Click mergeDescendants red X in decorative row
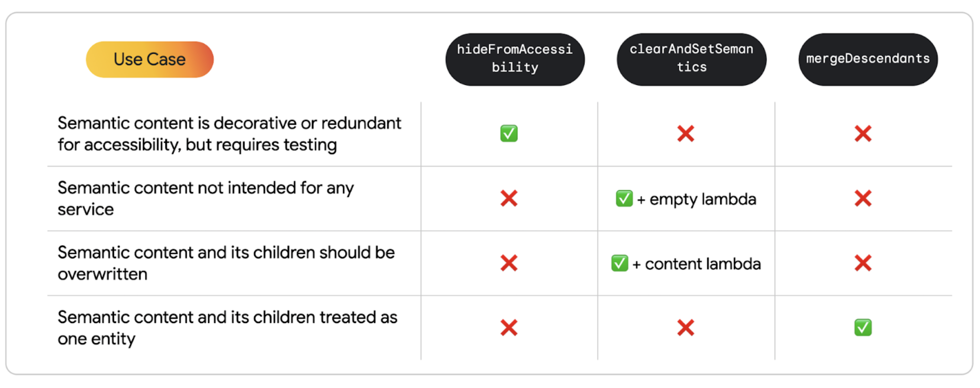 [863, 134]
